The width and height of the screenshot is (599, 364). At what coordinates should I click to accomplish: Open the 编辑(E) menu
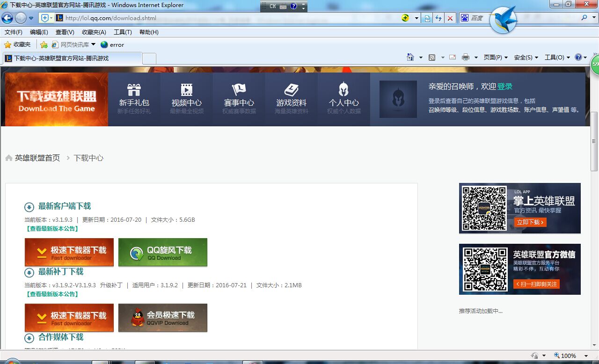coord(39,32)
